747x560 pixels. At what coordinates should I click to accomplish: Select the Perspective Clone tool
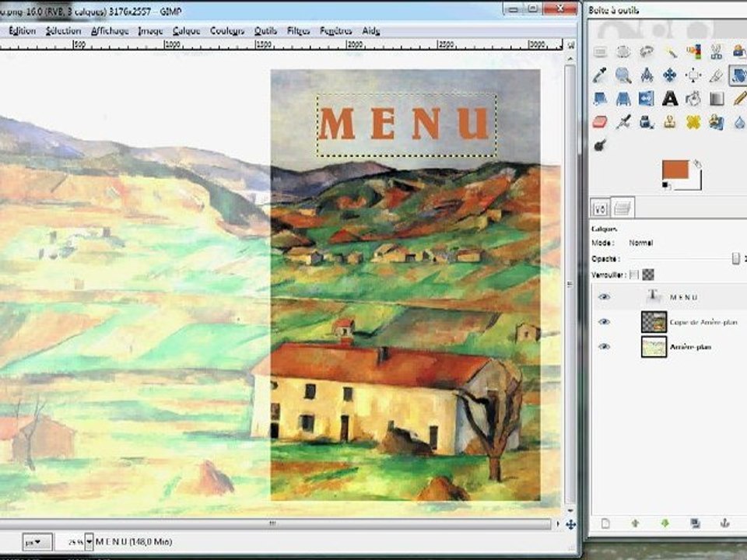[x=717, y=122]
